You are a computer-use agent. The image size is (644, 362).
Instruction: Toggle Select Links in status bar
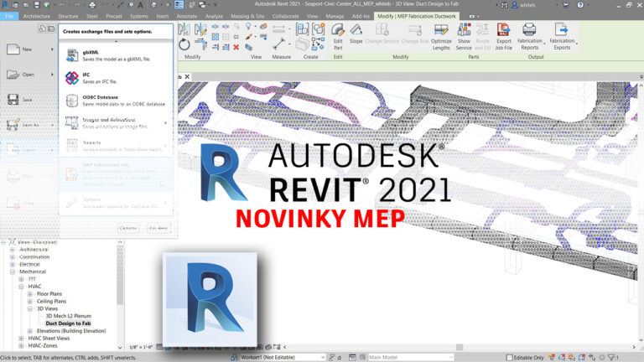(x=552, y=358)
